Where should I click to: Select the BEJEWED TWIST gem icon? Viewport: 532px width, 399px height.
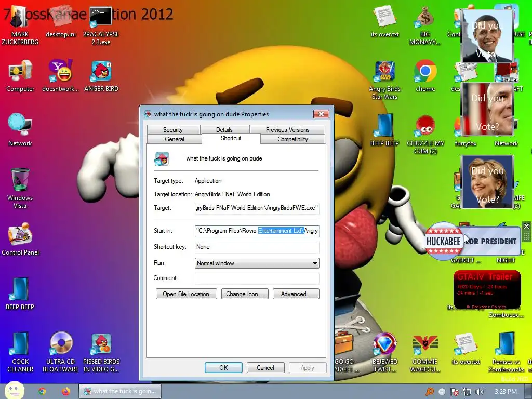[384, 352]
